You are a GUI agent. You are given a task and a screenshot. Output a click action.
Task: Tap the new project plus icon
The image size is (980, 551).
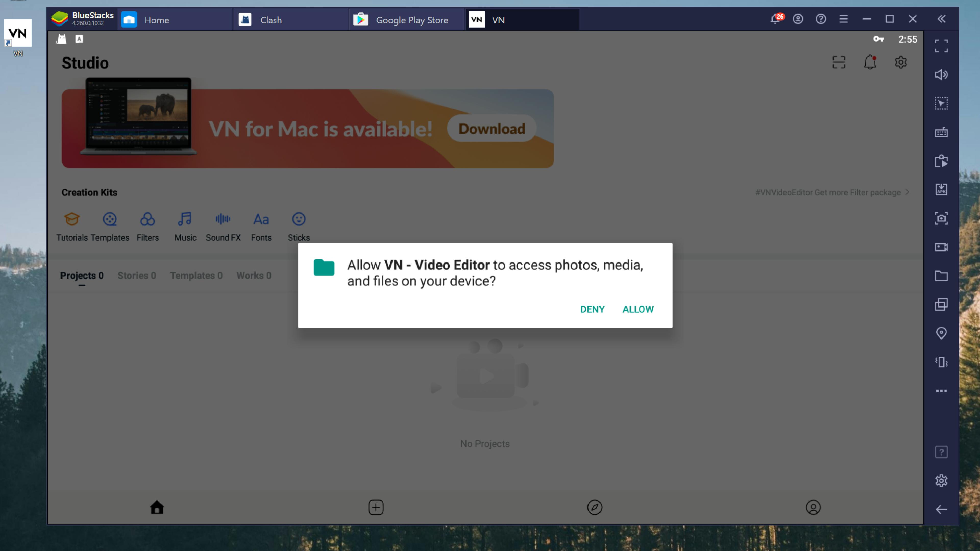(x=376, y=507)
